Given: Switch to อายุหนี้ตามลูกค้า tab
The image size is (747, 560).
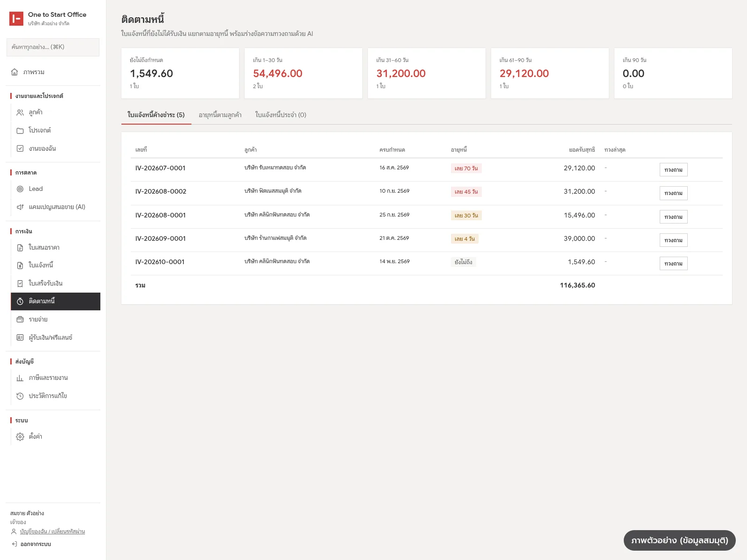Looking at the screenshot, I should click(220, 115).
